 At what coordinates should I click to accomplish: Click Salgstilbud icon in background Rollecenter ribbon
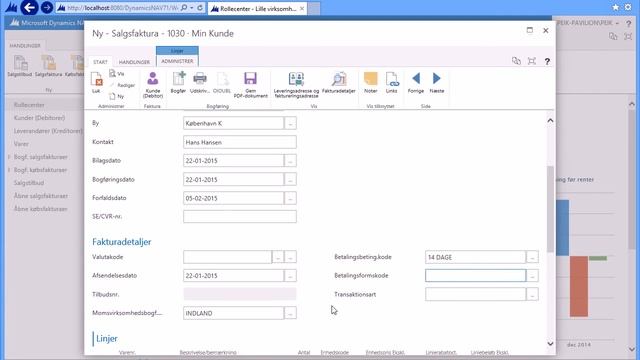click(20, 66)
